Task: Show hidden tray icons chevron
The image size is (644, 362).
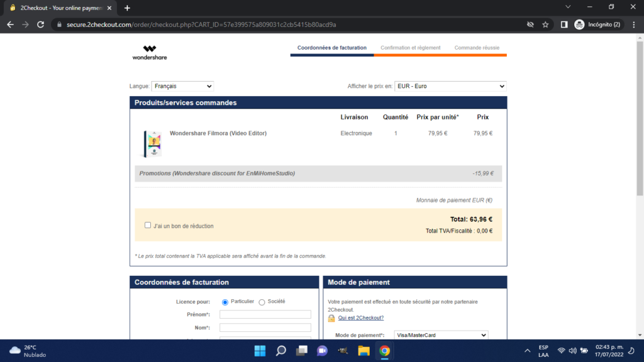Action: pyautogui.click(x=528, y=351)
